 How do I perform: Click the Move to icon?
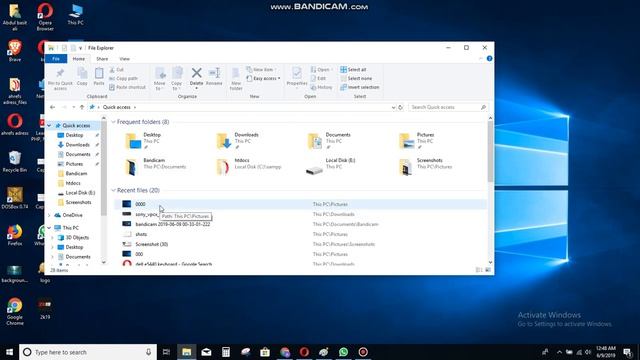pyautogui.click(x=160, y=79)
